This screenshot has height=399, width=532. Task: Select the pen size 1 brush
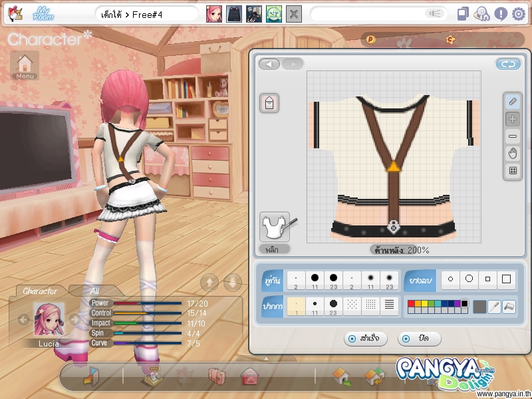(x=296, y=307)
